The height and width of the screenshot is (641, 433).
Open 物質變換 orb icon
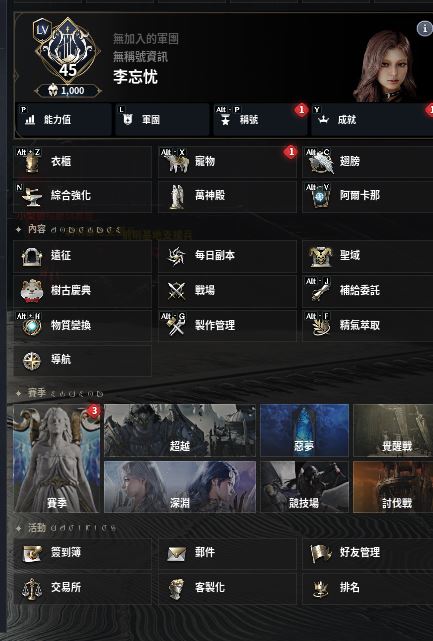tap(31, 327)
